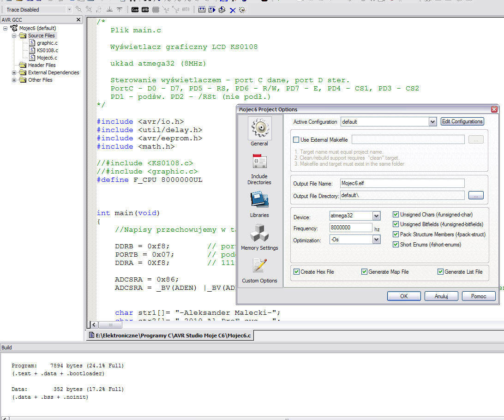This screenshot has width=504, height=420.
Task: Select graphic.c in the Source Files tree
Action: pos(47,43)
